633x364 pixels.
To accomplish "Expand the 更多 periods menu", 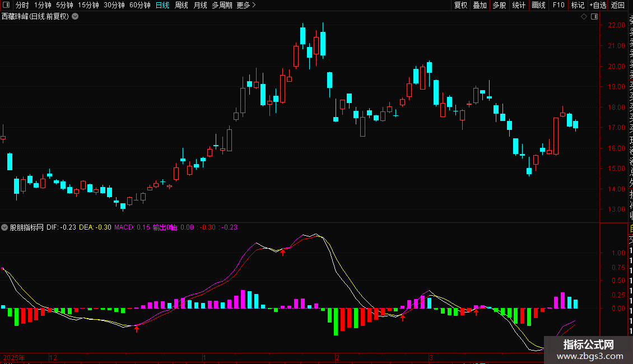I will click(x=246, y=5).
